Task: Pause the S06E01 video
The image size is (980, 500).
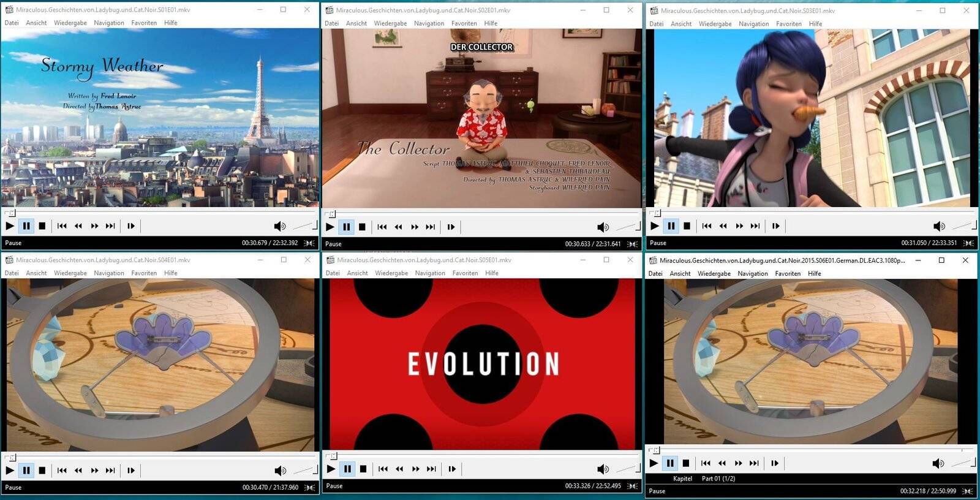Action: pyautogui.click(x=670, y=463)
